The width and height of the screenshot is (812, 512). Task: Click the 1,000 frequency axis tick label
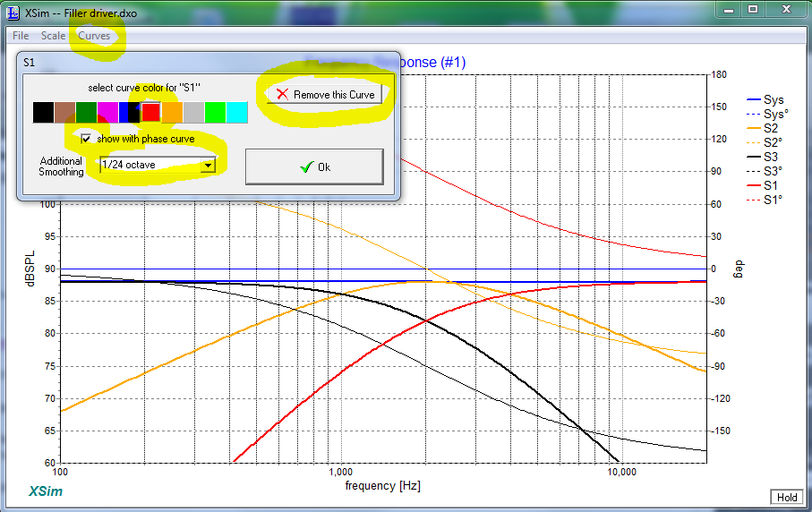click(x=341, y=472)
